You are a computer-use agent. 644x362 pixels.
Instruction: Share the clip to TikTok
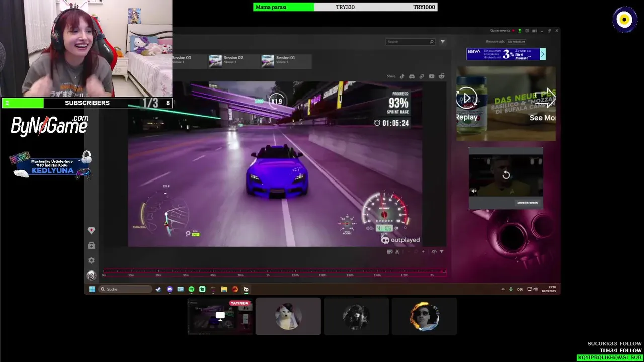point(402,76)
